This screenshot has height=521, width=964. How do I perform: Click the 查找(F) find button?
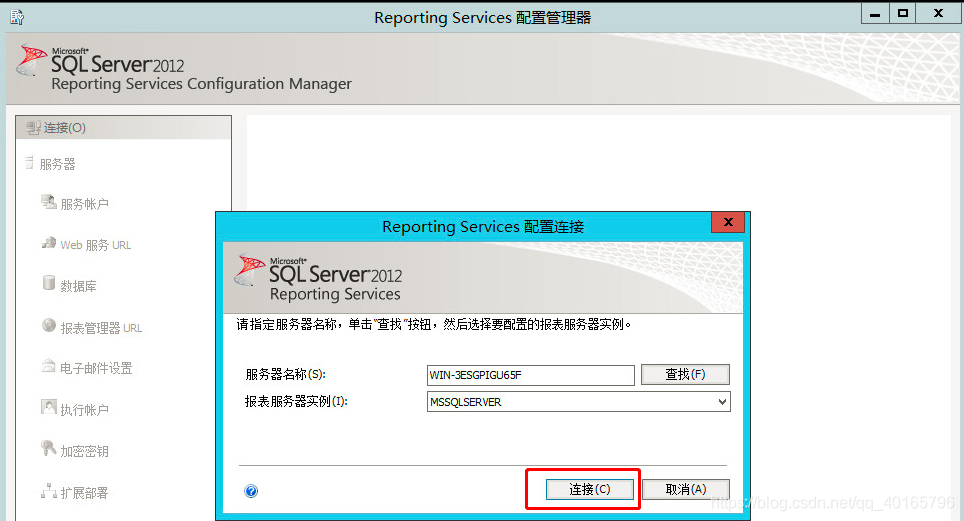[685, 374]
